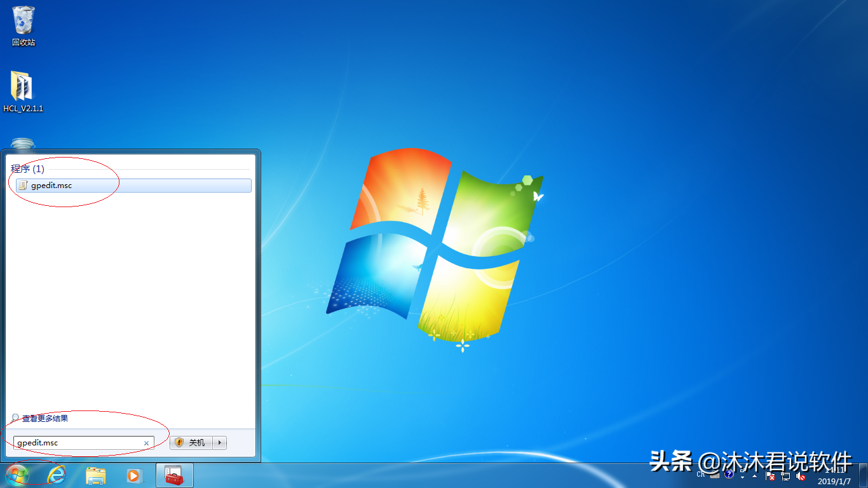Click the network status icon in tray
The image size is (868, 488).
pos(785,475)
